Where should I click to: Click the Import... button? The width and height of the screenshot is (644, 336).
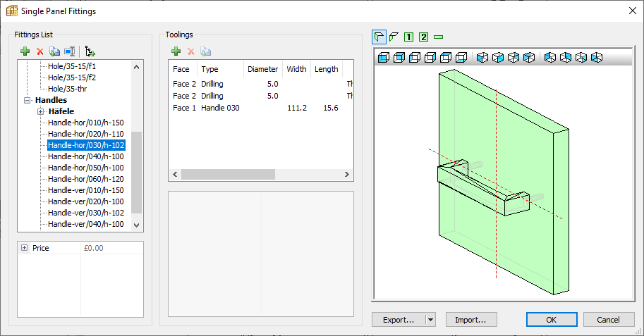(470, 319)
